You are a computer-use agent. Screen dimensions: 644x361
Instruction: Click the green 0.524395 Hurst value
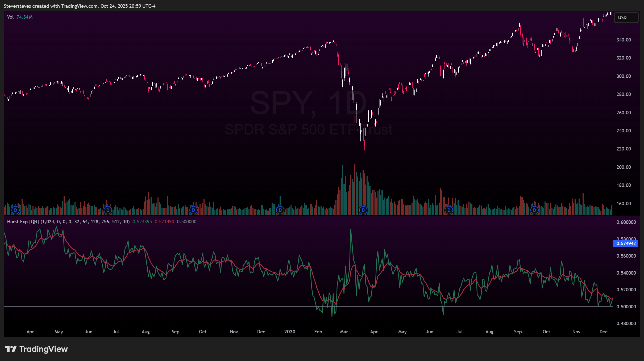pos(142,222)
